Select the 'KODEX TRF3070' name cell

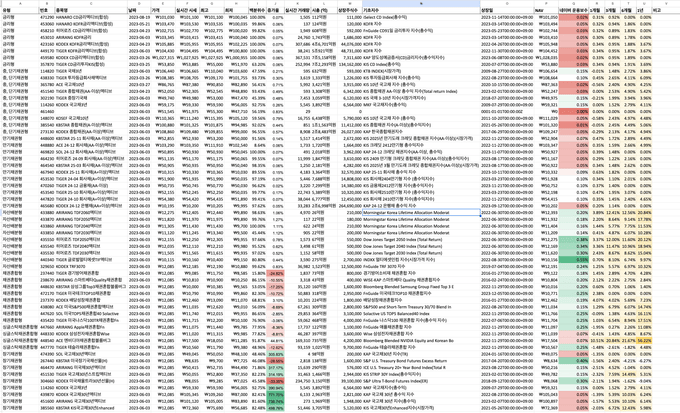(91, 266)
